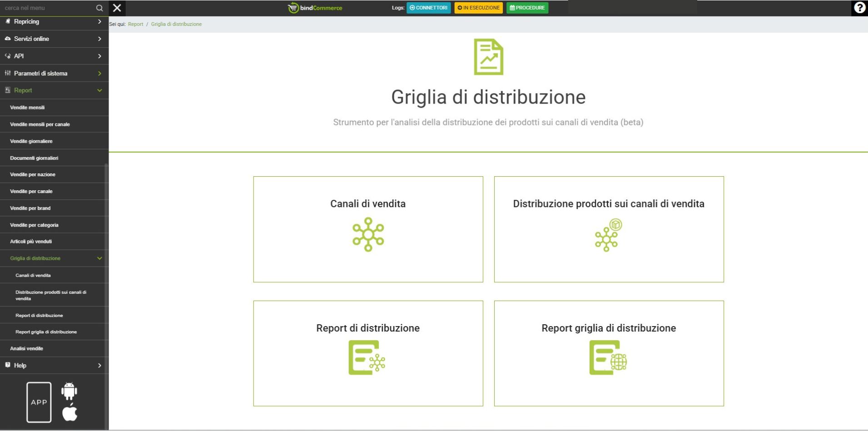Click the Android app download icon

(69, 391)
